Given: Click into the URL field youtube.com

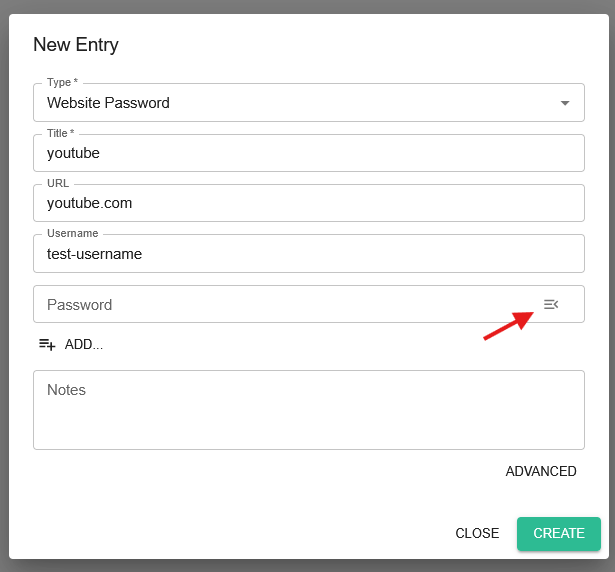Looking at the screenshot, I should point(309,203).
